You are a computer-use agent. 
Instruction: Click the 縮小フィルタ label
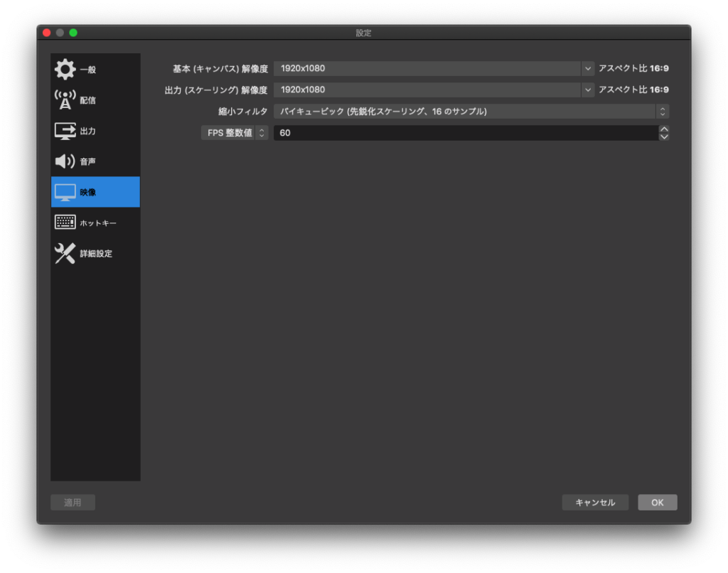[243, 112]
